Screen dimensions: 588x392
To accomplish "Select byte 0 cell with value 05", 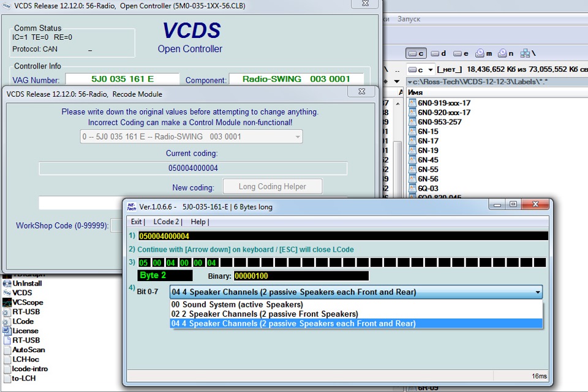I will [x=143, y=263].
